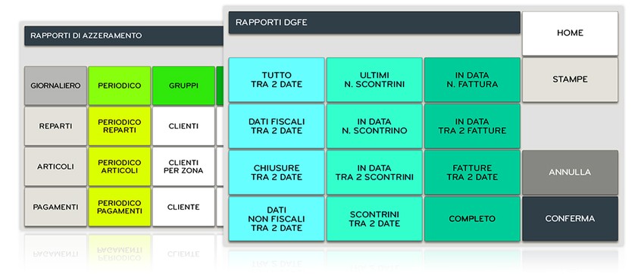644x274 pixels.
Task: Select TUTTO TRA 2 DATE report
Action: coord(277,79)
